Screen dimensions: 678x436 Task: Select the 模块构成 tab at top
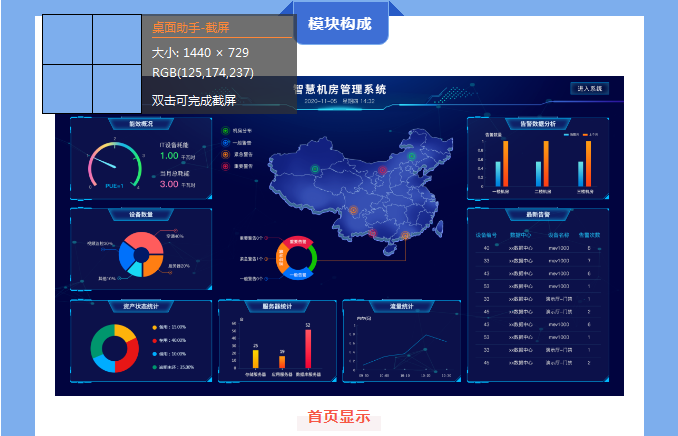[x=339, y=23]
